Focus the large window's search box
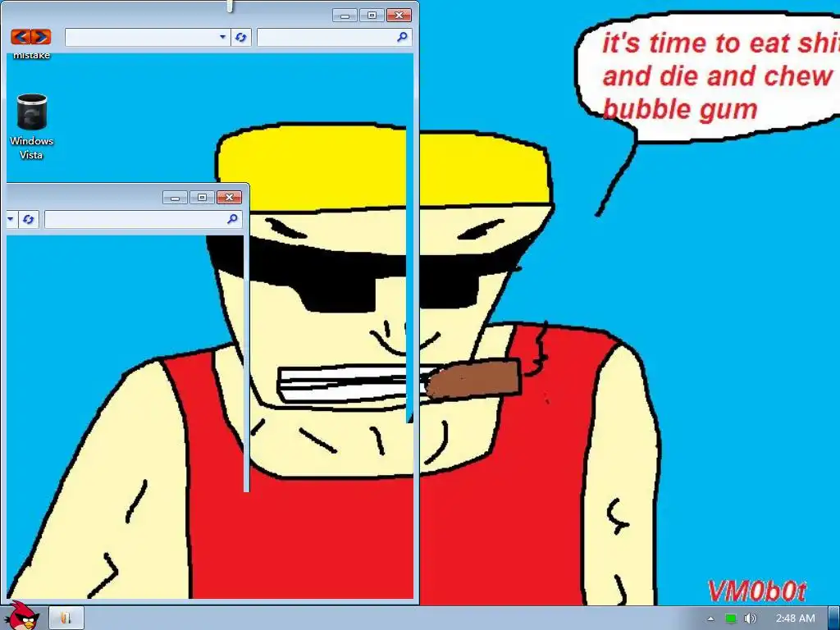 coord(335,37)
